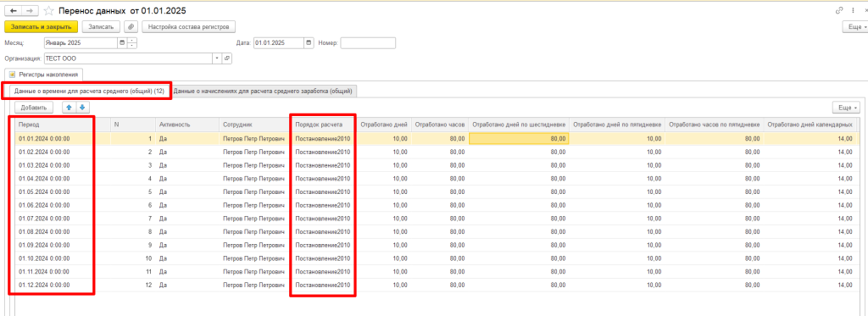Click календарных value 14,00 in row 12

tap(845, 285)
